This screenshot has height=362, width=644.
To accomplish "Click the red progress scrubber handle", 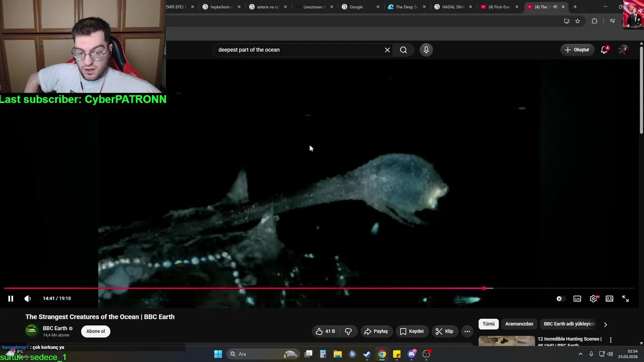I will [x=484, y=289].
